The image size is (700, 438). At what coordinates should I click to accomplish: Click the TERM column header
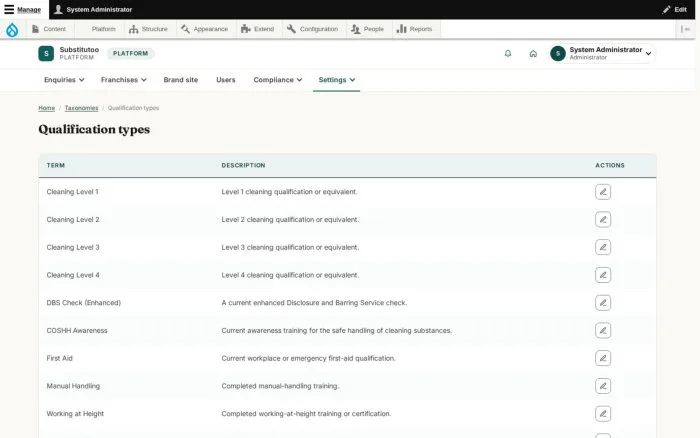click(56, 165)
